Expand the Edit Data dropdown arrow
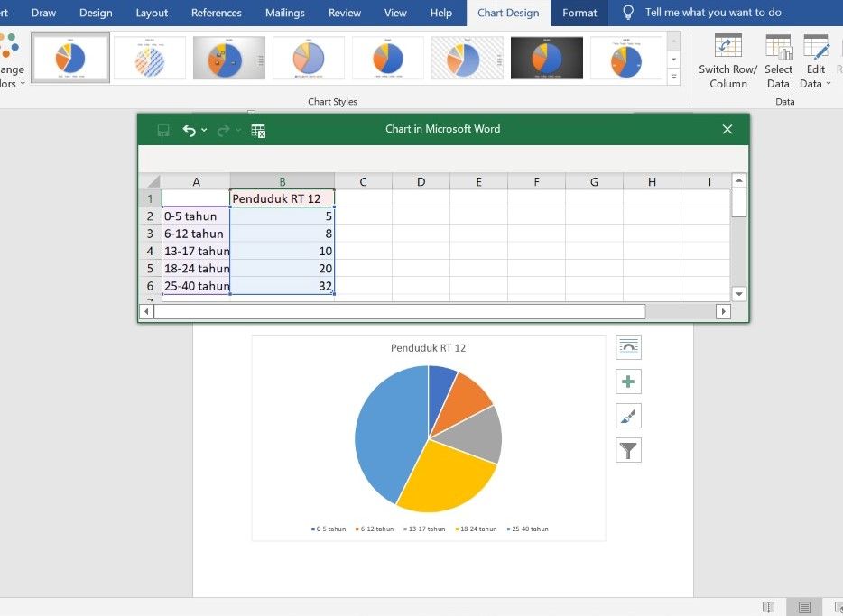This screenshot has height=616, width=843. point(829,84)
